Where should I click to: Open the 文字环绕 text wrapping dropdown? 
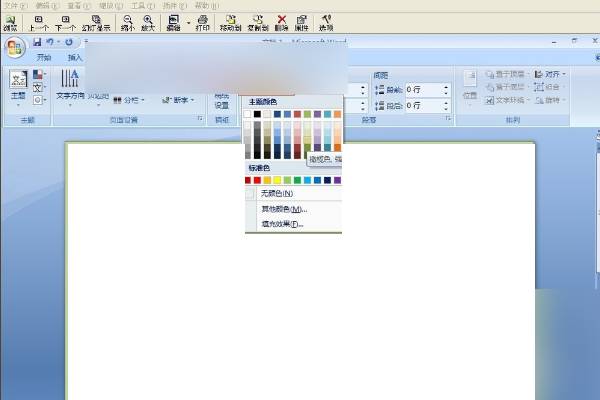(507, 100)
